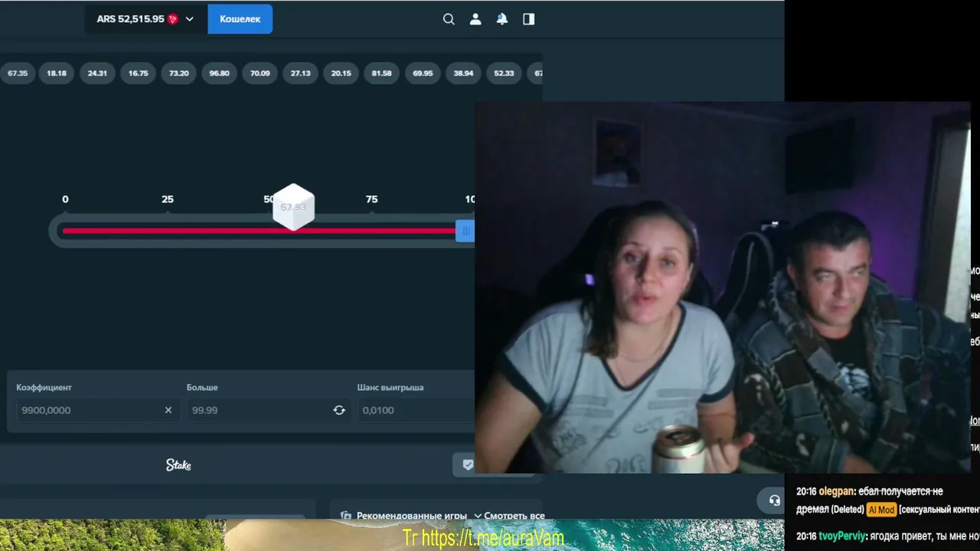Click the AI Mod badge in chat
The image size is (980, 551).
[x=881, y=510]
